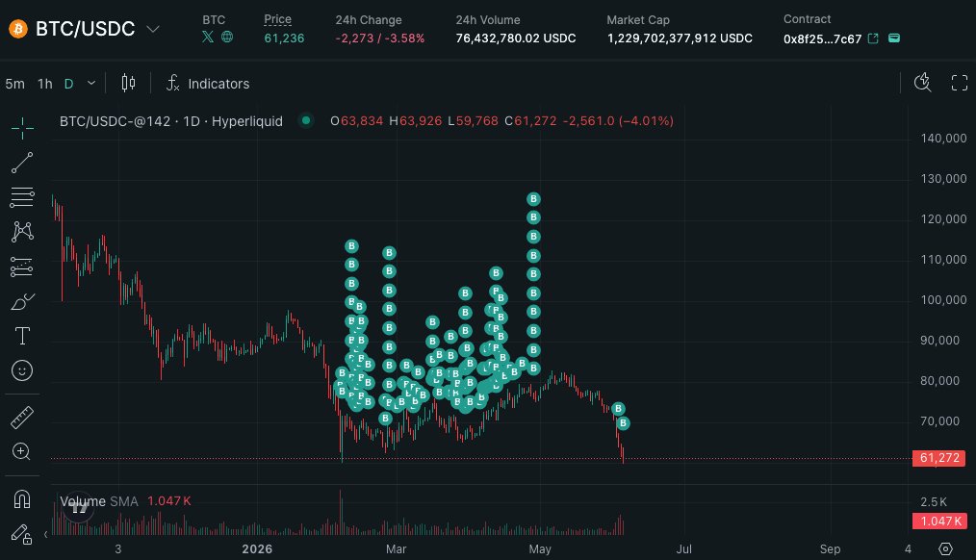This screenshot has height=560, width=976.
Task: Select the crosshair cursor tool
Action: click(22, 128)
